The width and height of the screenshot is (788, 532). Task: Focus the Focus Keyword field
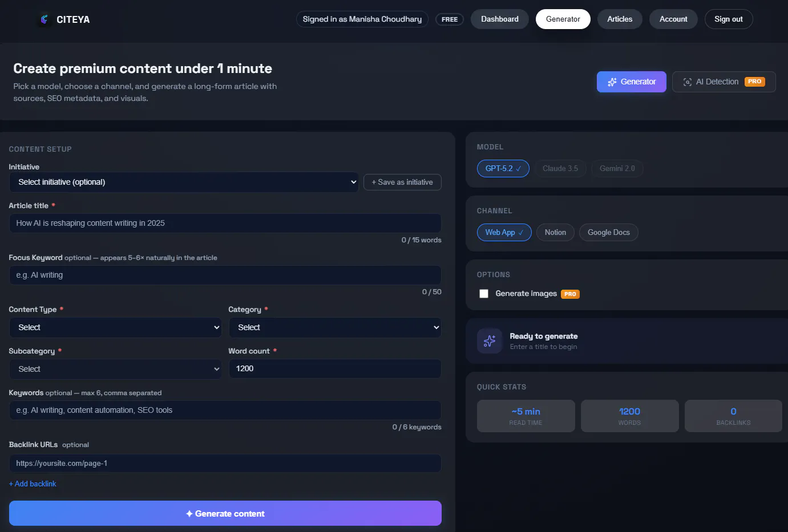coord(225,275)
